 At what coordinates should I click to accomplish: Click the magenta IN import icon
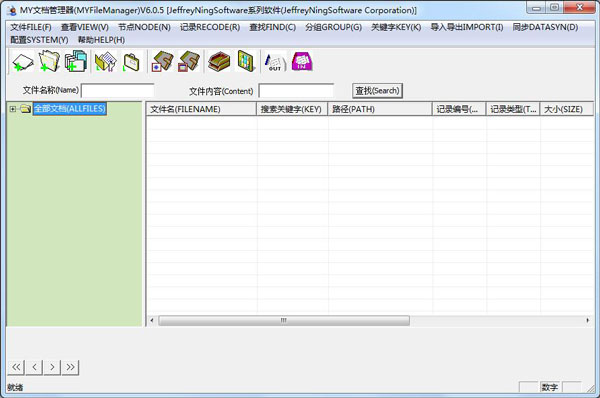pyautogui.click(x=302, y=62)
